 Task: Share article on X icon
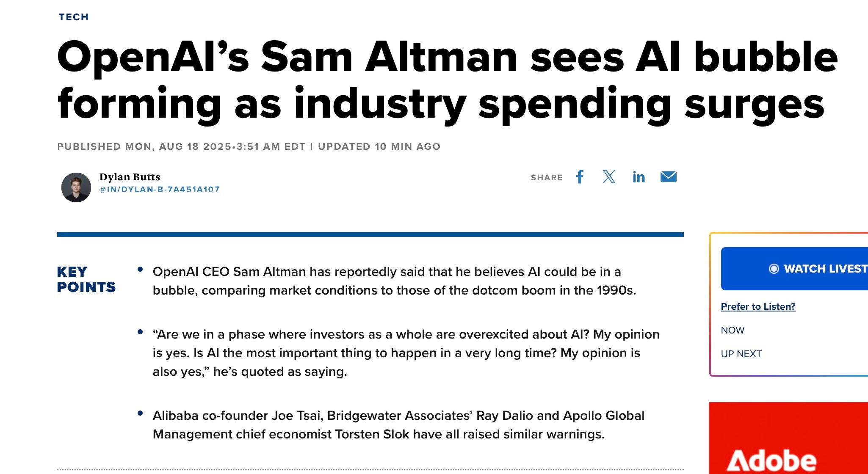tap(609, 177)
